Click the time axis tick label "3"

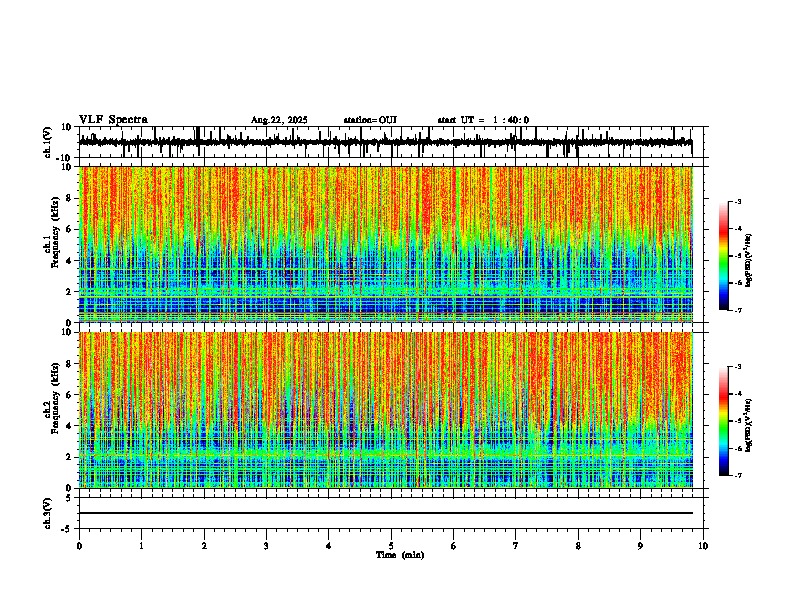point(266,546)
